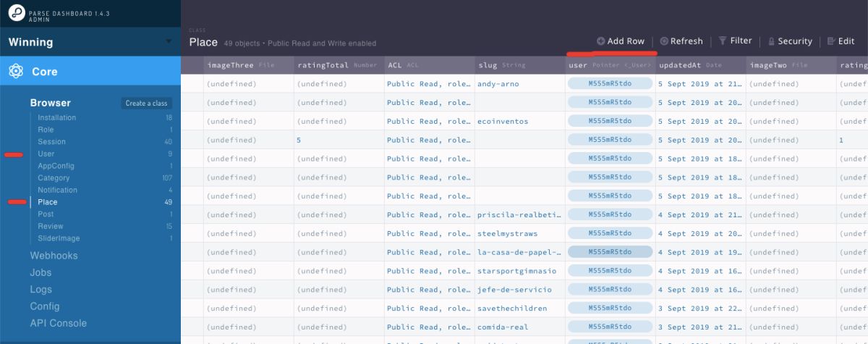Open user pointer in la-casa-de-papel row
This screenshot has width=868, height=344.
coord(610,252)
